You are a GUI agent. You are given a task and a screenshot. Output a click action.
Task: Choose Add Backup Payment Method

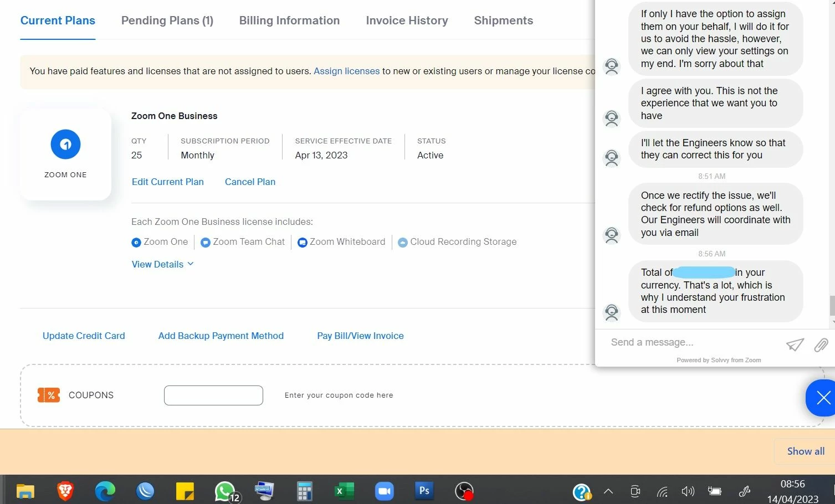(x=221, y=336)
